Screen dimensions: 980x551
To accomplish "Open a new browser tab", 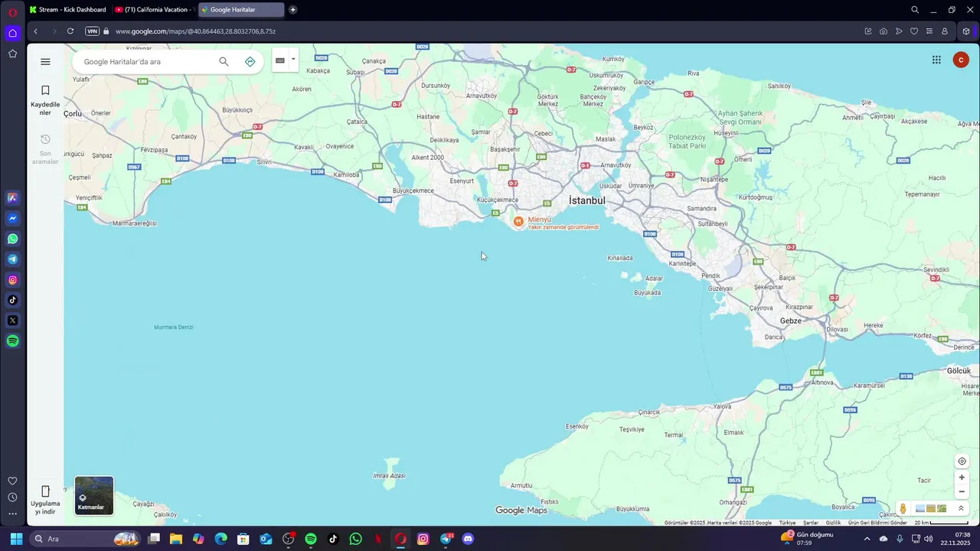I will (292, 10).
